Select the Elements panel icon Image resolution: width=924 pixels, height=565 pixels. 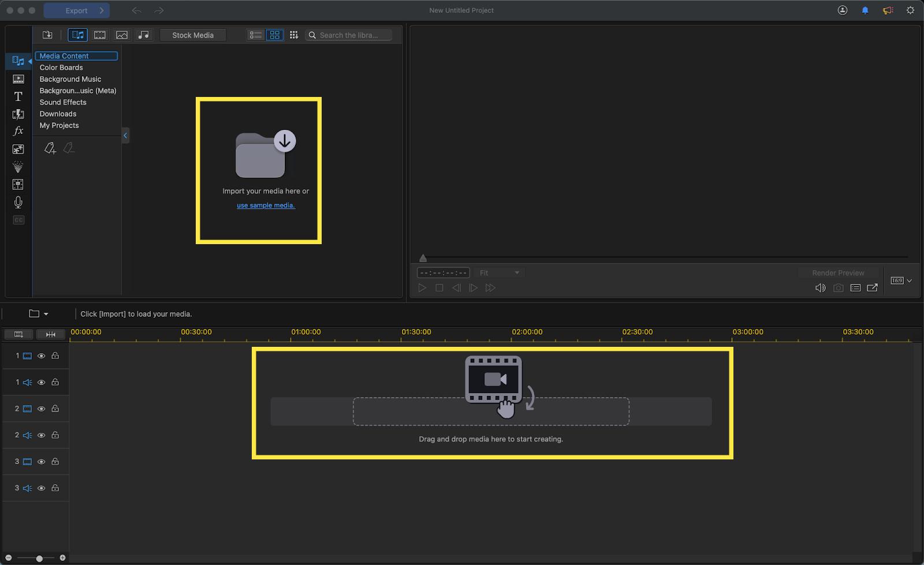click(x=18, y=149)
